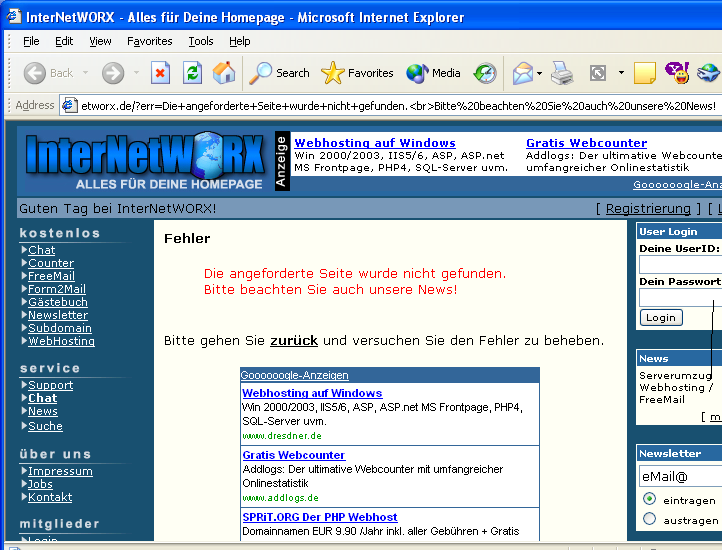Open top banner Webhosting auf Windows ad
The height and width of the screenshot is (550, 722).
(x=375, y=143)
